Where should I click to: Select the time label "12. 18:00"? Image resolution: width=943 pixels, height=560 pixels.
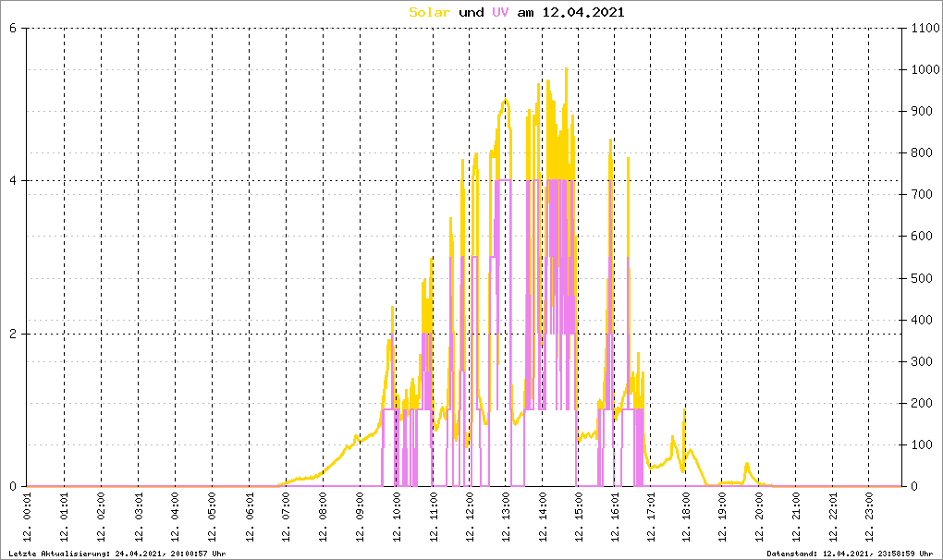click(x=686, y=517)
